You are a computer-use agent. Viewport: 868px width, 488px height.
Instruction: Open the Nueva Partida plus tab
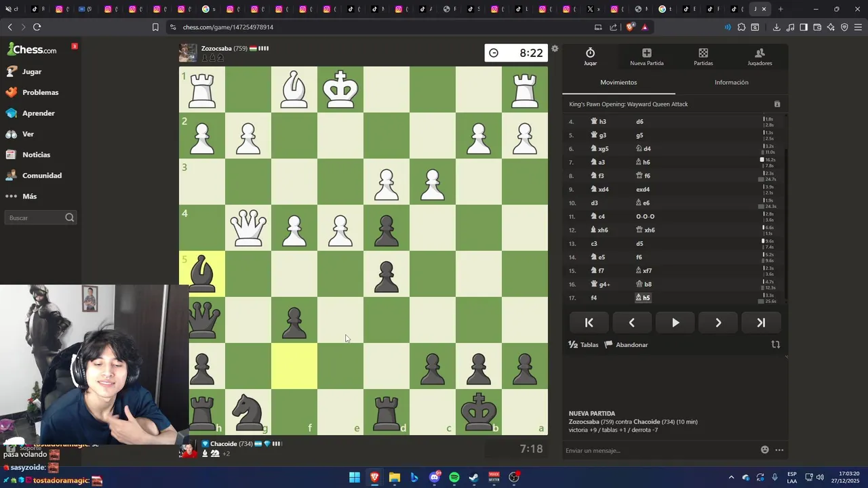pos(646,57)
